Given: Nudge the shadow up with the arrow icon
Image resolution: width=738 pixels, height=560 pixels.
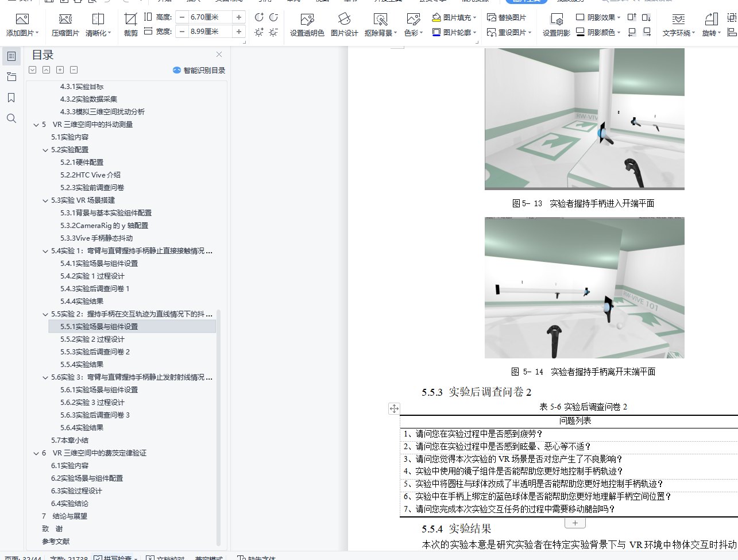Looking at the screenshot, I should (632, 18).
